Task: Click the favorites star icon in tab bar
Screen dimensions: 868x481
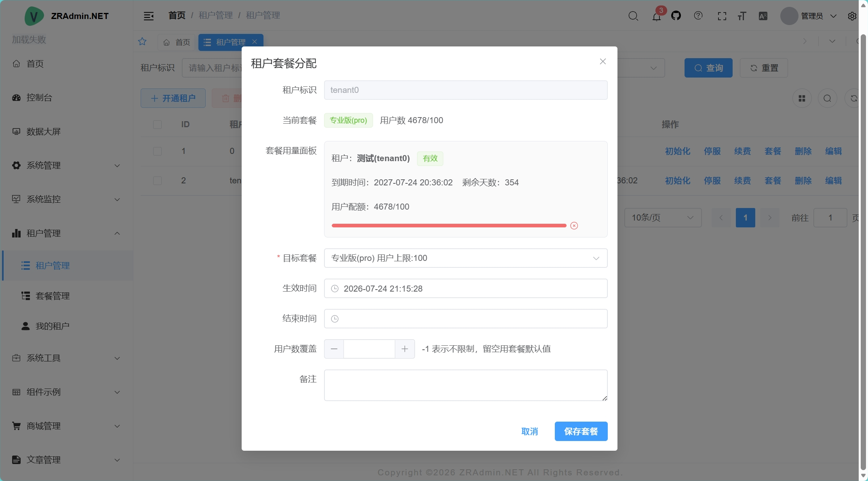Action: point(142,42)
